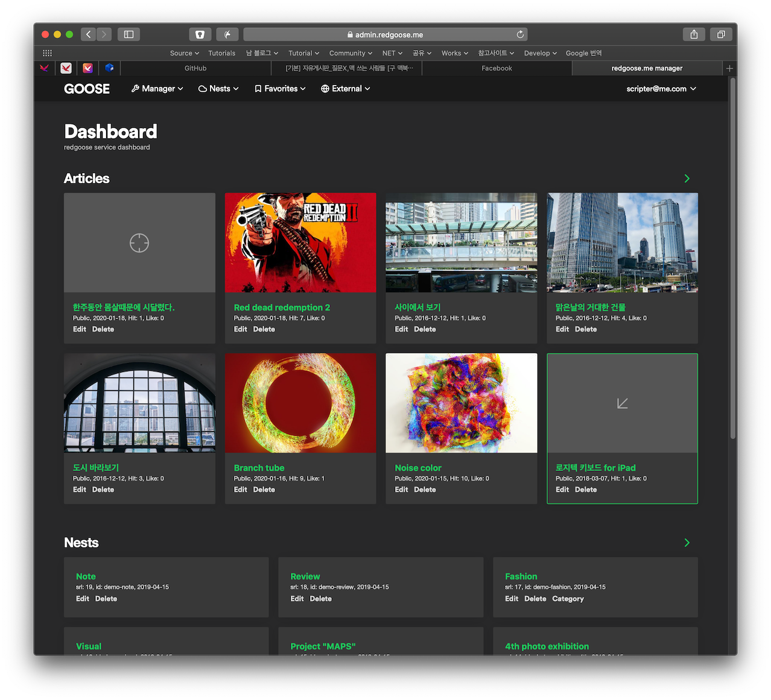Open the skyscraper thumbnail of 맑은날의 거대한 건물
The height and width of the screenshot is (700, 771).
(x=622, y=242)
